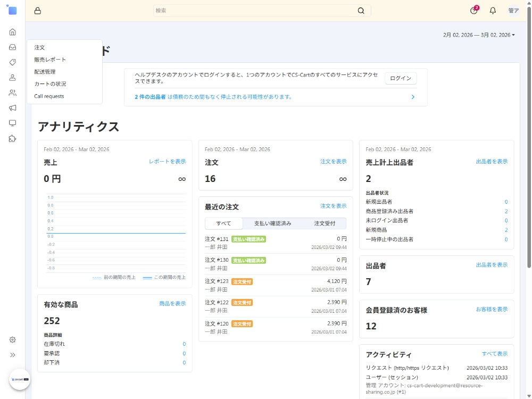Open the admin account avatar menu
Viewport: 532px width, 399px height.
pos(513,11)
